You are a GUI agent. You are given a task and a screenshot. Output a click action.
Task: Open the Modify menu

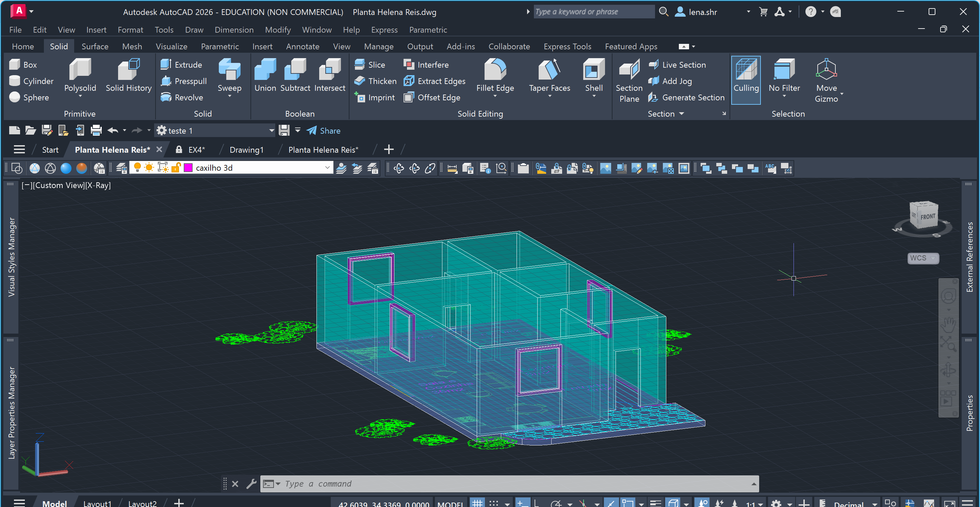[278, 30]
